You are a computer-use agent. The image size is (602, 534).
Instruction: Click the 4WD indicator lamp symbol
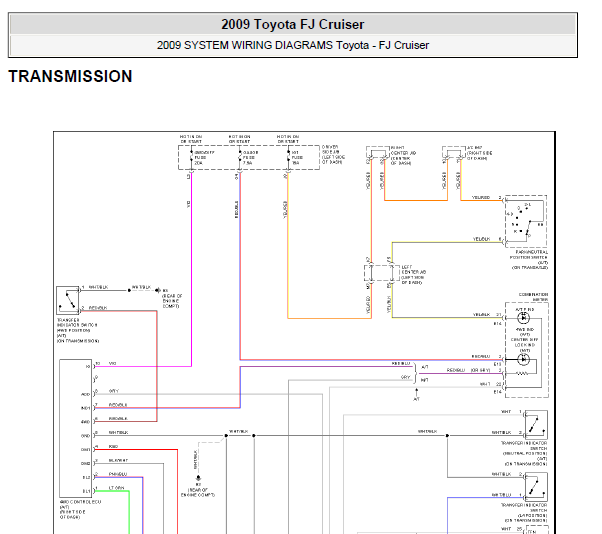(x=523, y=360)
